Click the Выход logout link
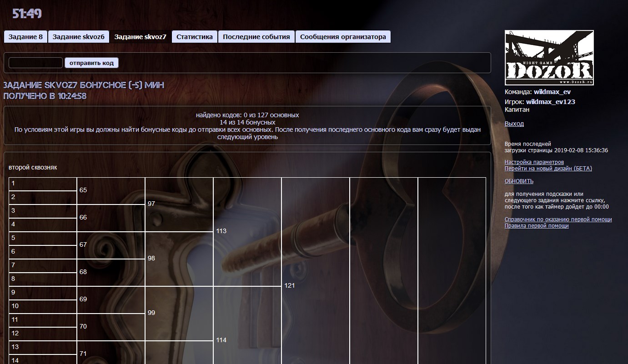Screen dimensions: 628x364 pos(514,124)
